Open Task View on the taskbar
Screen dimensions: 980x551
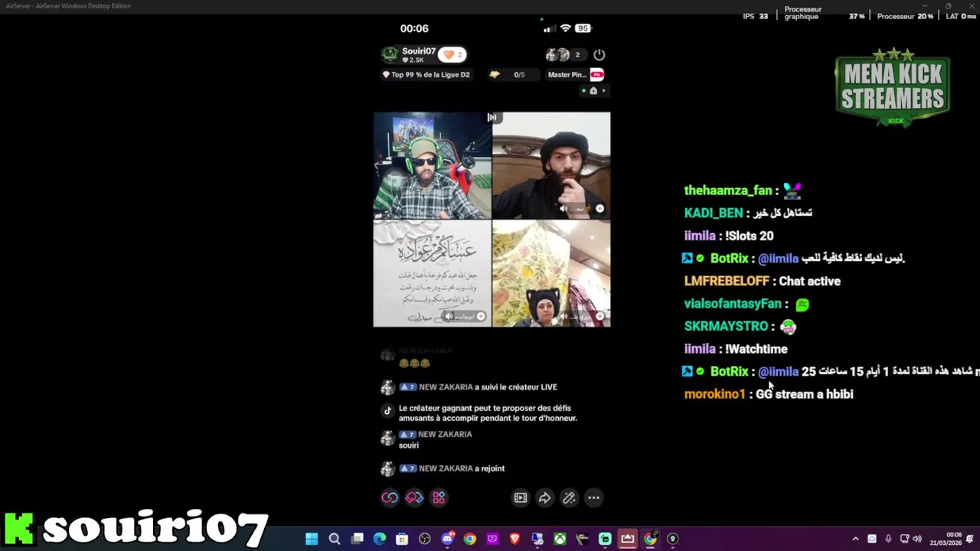357,539
